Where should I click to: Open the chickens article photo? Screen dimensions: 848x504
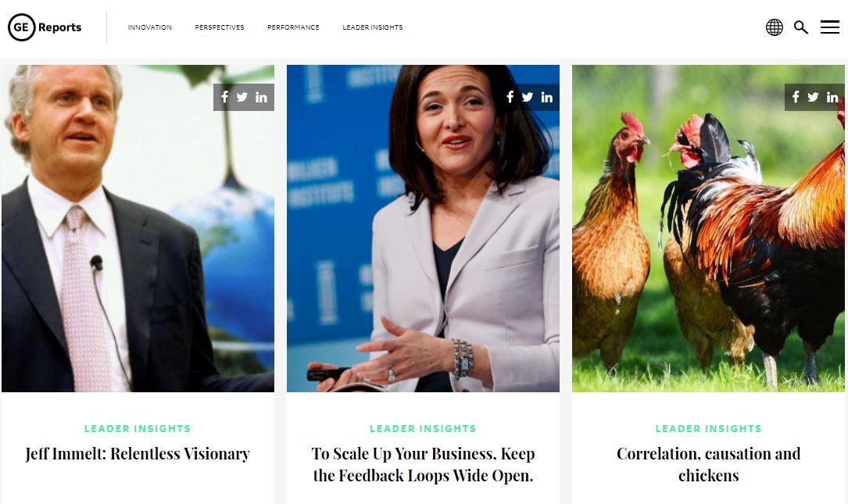coord(708,228)
